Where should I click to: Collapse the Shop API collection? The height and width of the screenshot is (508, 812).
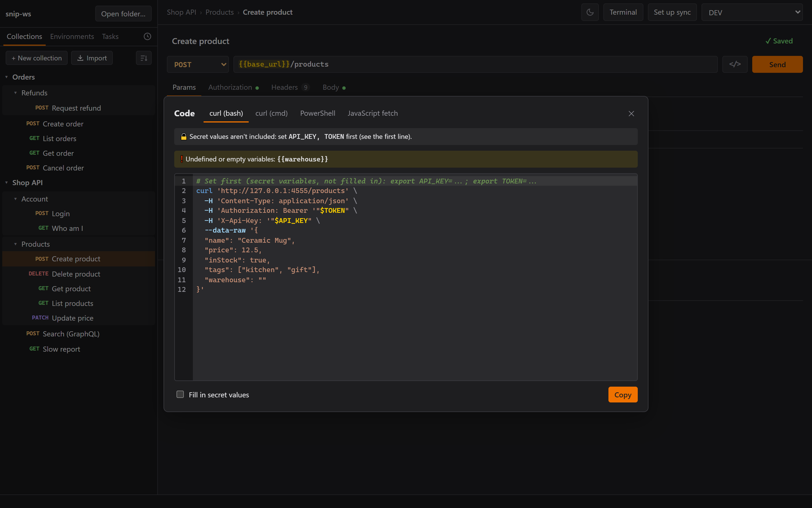(6, 182)
